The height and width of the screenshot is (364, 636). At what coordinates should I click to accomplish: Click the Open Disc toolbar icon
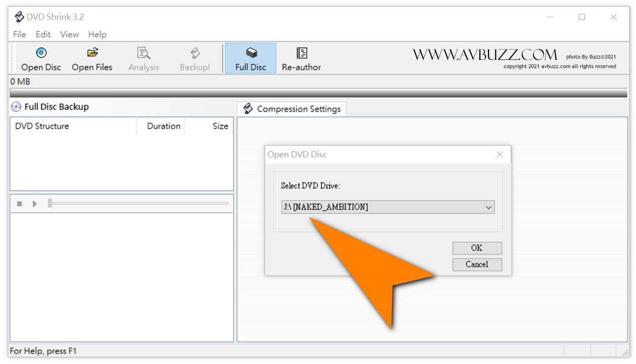click(x=41, y=53)
